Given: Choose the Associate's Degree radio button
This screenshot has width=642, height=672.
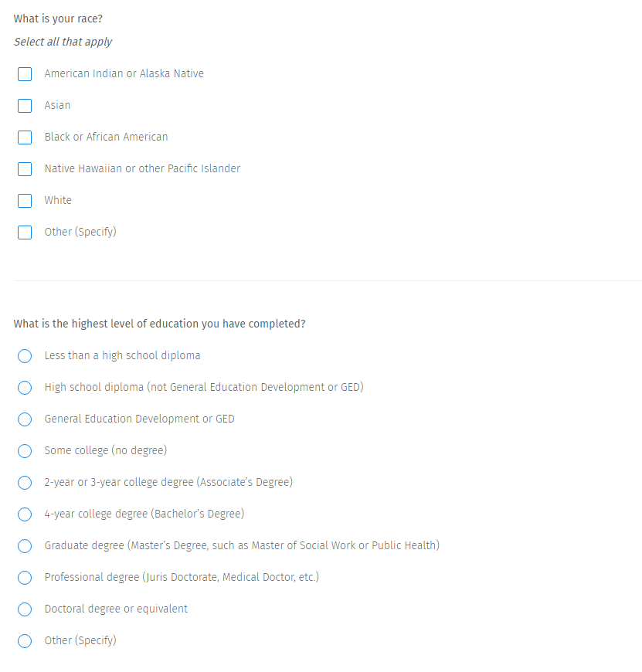Looking at the screenshot, I should pyautogui.click(x=25, y=483).
